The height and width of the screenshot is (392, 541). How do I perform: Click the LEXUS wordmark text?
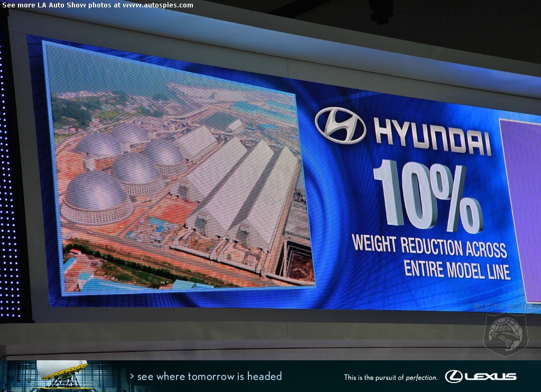(x=490, y=377)
